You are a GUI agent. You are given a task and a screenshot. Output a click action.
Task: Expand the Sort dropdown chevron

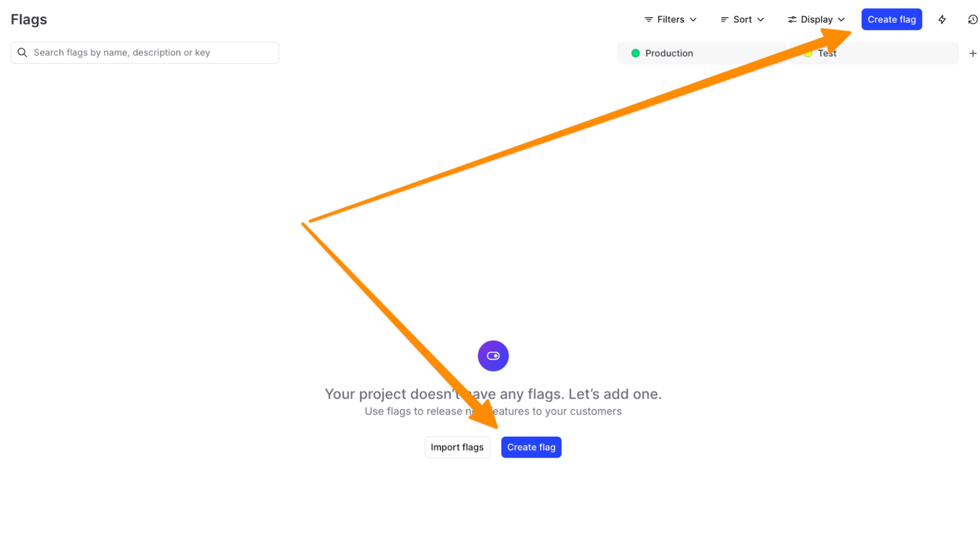coord(760,20)
